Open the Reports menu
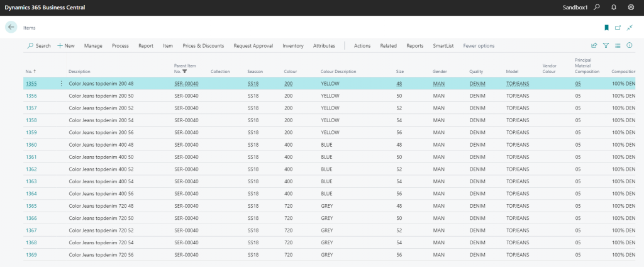The image size is (644, 267). coord(415,46)
